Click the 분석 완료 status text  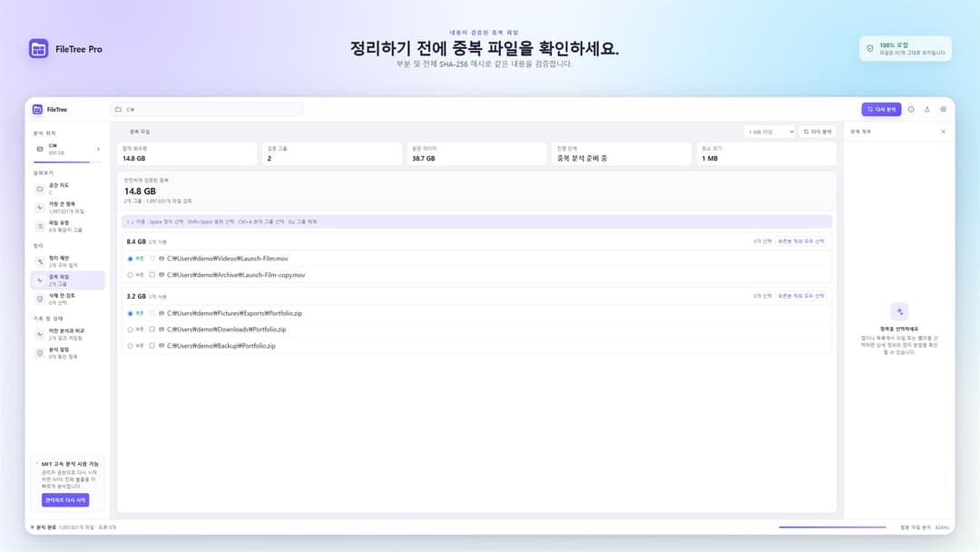(45, 527)
